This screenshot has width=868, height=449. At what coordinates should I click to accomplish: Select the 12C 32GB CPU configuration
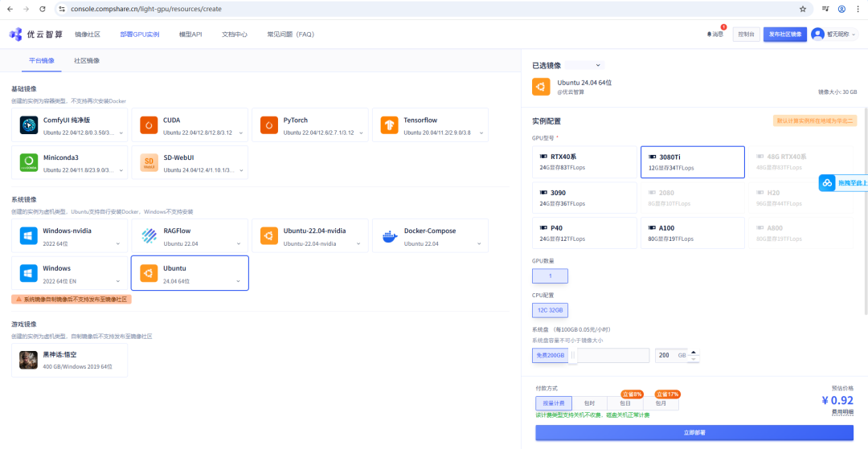(x=551, y=310)
